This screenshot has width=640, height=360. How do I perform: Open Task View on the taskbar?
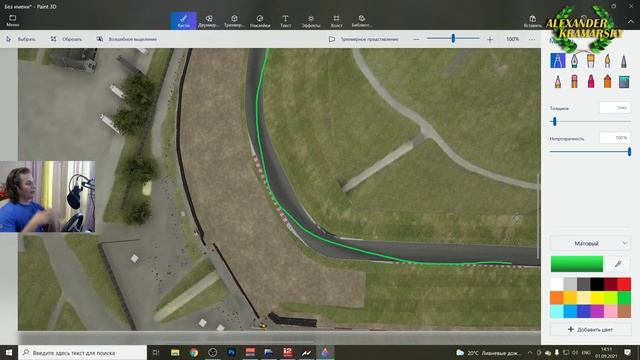(x=156, y=352)
